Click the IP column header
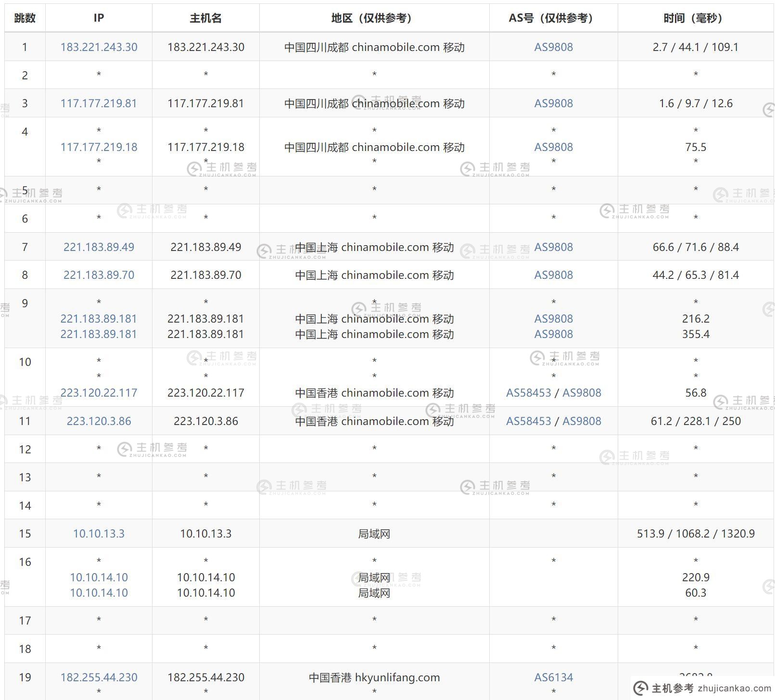 (99, 18)
